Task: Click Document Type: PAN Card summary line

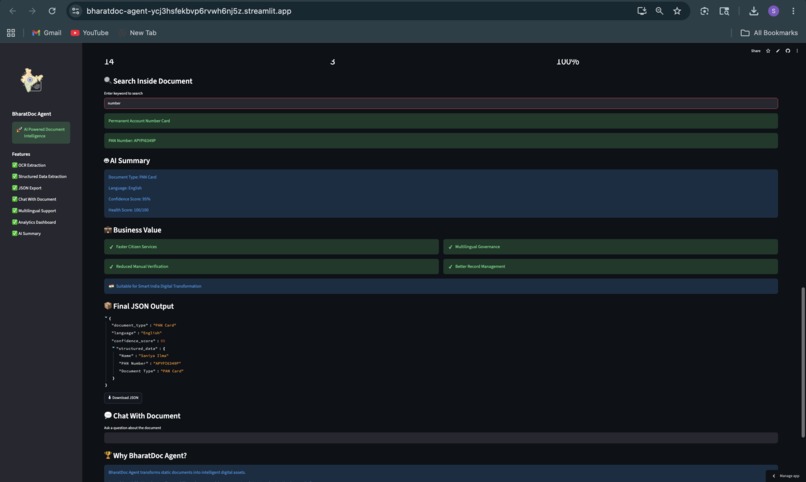Action: (x=132, y=177)
